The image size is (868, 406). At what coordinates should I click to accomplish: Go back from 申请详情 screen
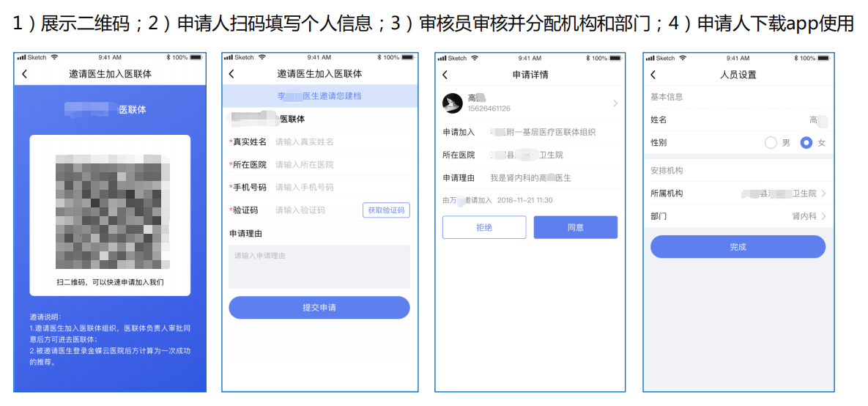[445, 75]
